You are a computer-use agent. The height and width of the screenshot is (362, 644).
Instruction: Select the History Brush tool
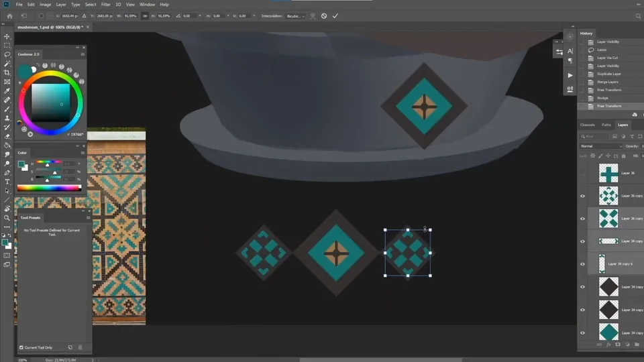[7, 127]
